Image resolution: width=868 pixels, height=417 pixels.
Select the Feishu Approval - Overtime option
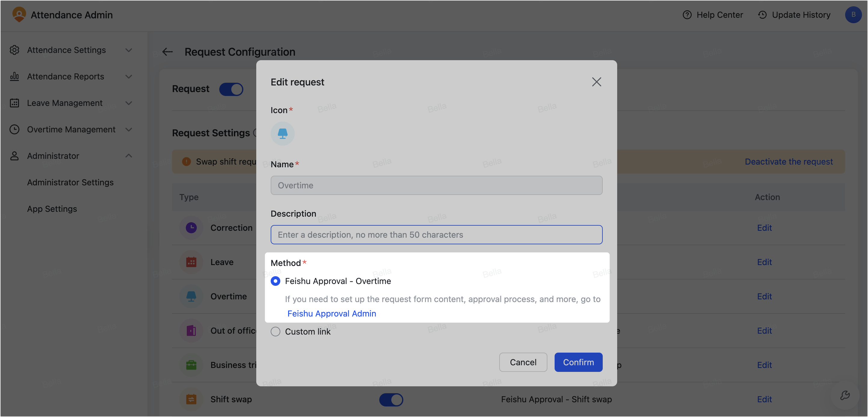[x=275, y=281]
